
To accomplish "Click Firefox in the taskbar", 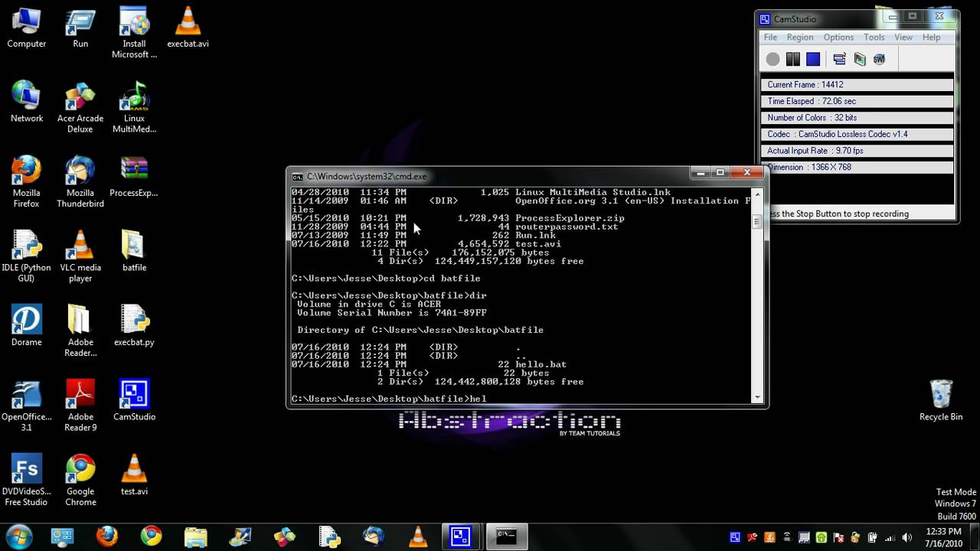I will [107, 536].
